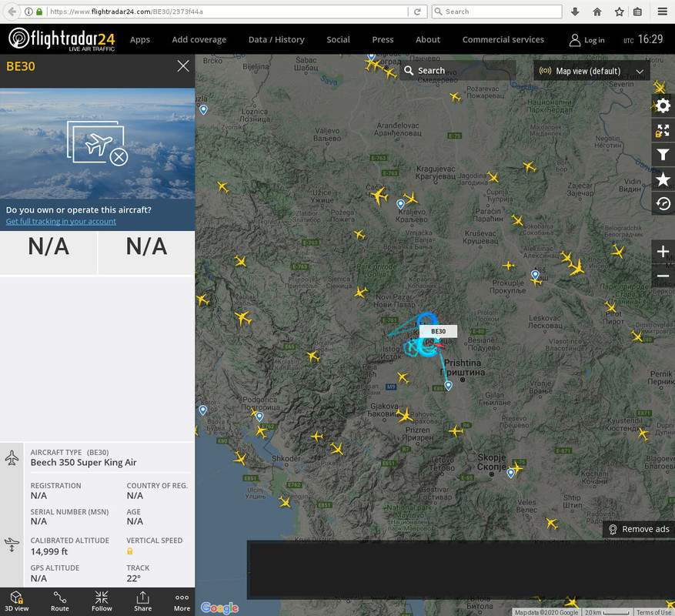Open the More options menu
The height and width of the screenshot is (616, 675).
tap(182, 601)
